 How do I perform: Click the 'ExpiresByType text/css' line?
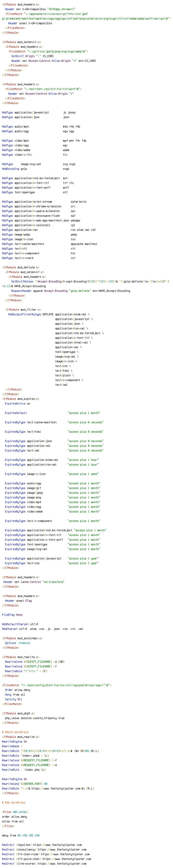(x=52, y=563)
